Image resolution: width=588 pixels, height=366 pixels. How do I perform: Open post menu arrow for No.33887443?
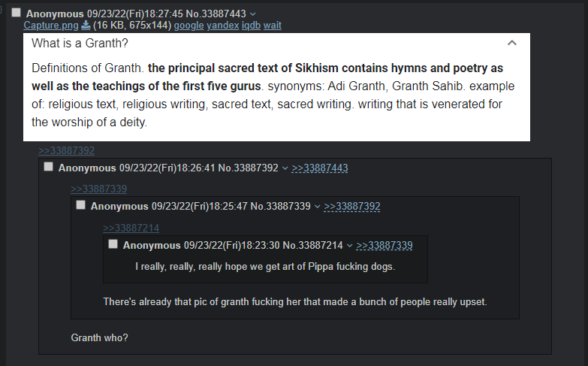coord(253,14)
